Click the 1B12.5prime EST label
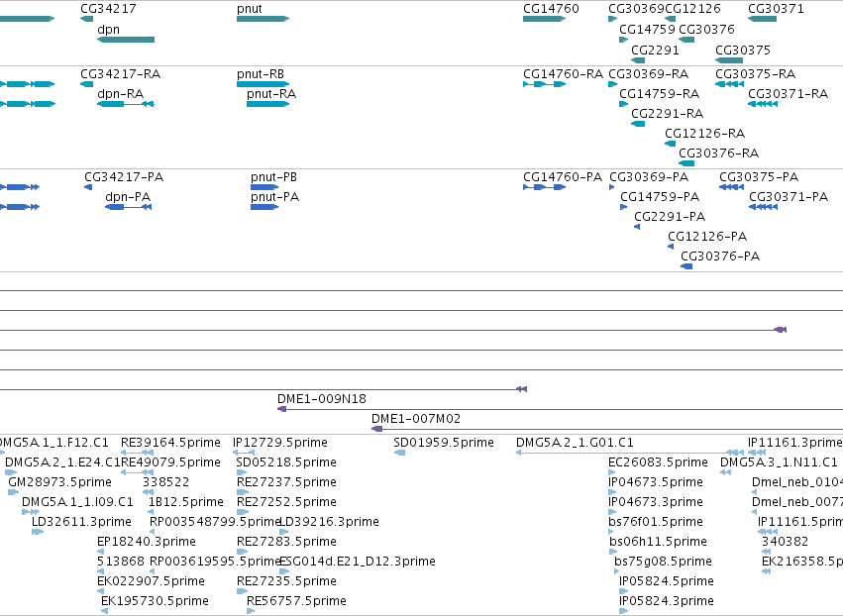 (x=185, y=502)
